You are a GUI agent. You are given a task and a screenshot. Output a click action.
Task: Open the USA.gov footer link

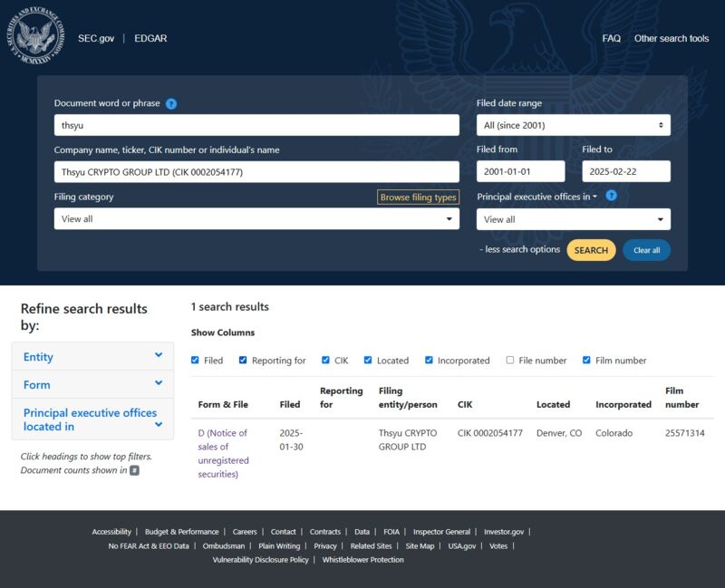click(x=462, y=546)
